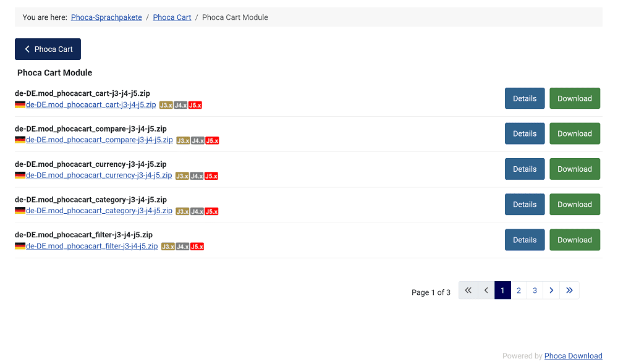Click the J5.x badge on the compare row
The image size is (618, 364).
(212, 141)
